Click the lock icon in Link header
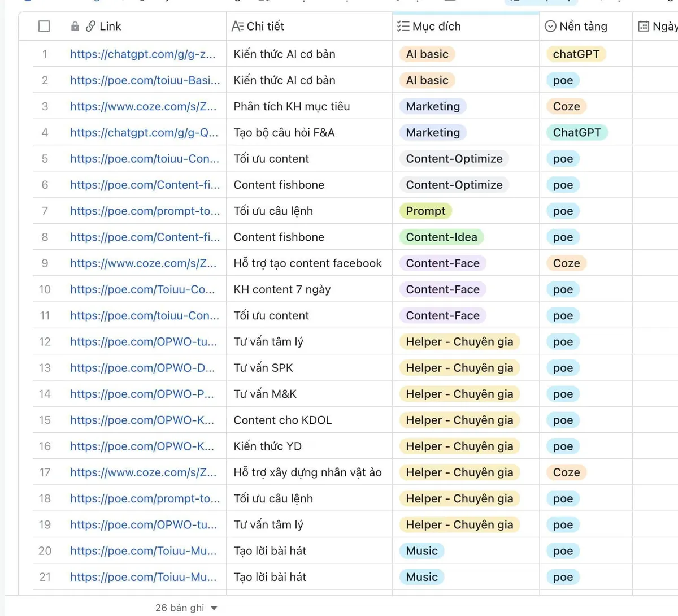 tap(75, 27)
